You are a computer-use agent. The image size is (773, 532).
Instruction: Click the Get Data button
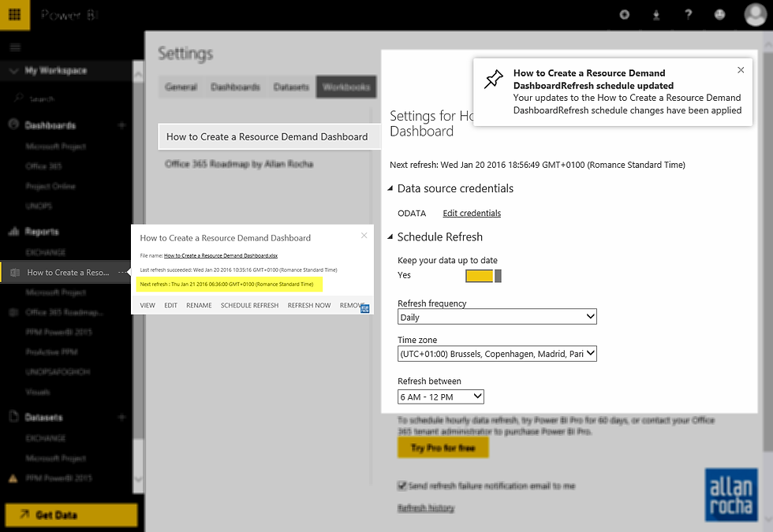(72, 515)
